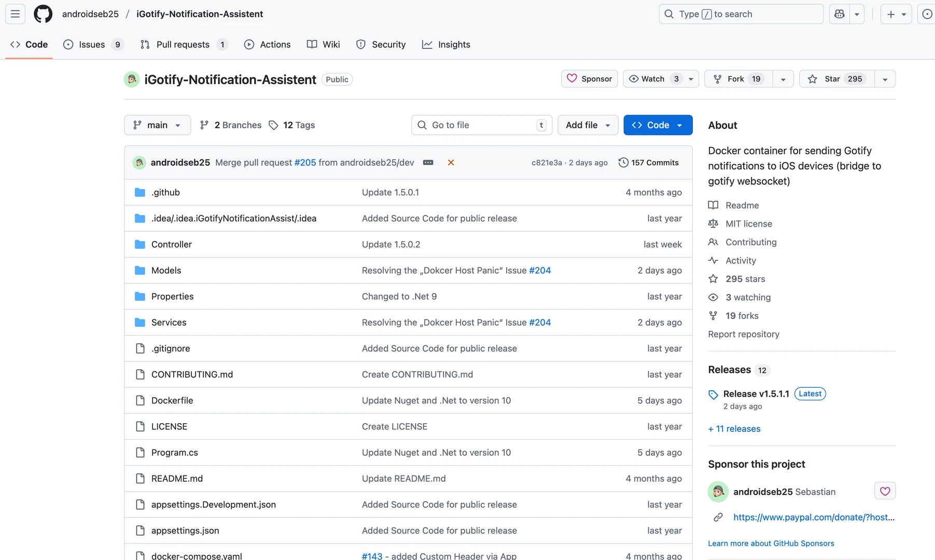The width and height of the screenshot is (935, 560).
Task: View failed check status X icon
Action: (x=451, y=162)
